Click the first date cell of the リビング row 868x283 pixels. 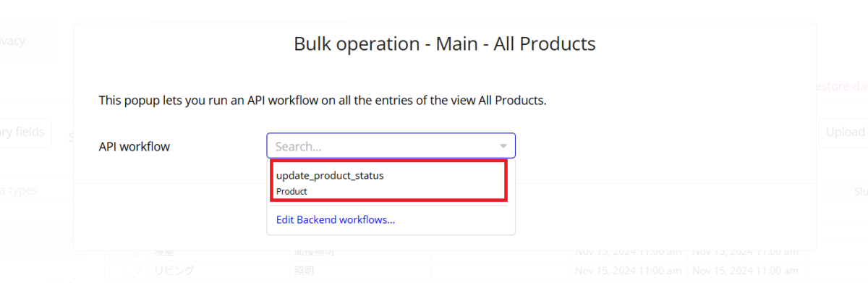[629, 270]
